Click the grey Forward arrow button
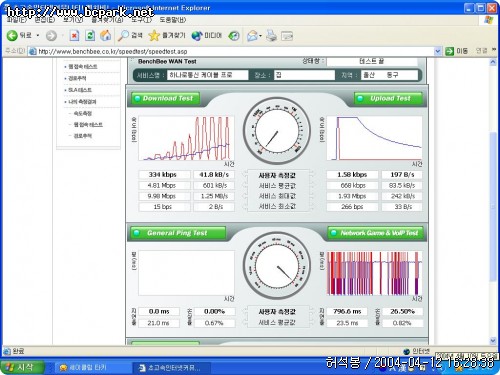 pos(51,36)
